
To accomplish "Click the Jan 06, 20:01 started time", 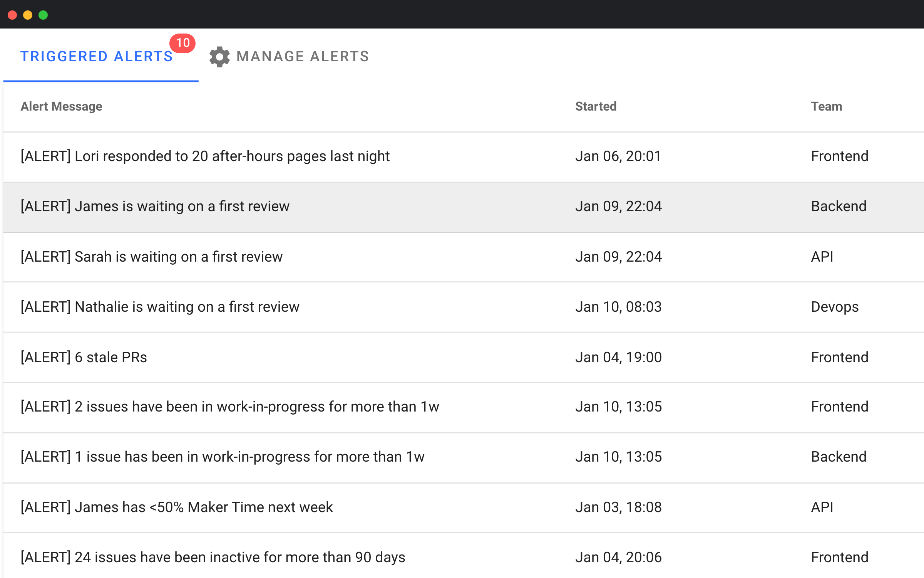I will 618,156.
